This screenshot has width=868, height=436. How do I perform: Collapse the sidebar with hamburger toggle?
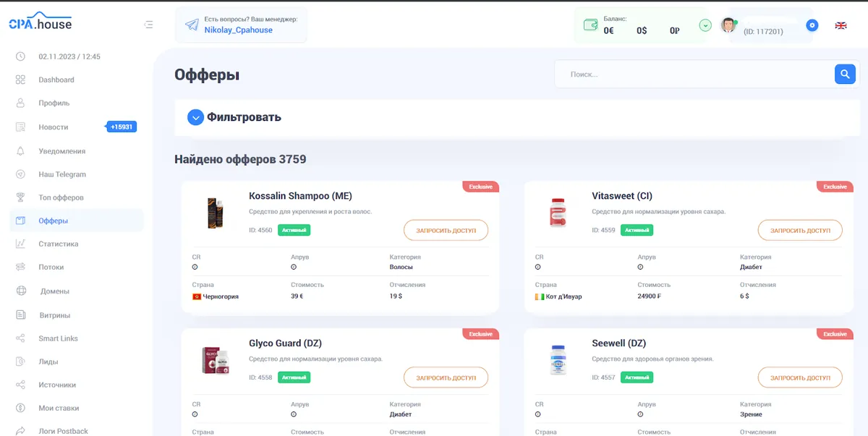149,24
